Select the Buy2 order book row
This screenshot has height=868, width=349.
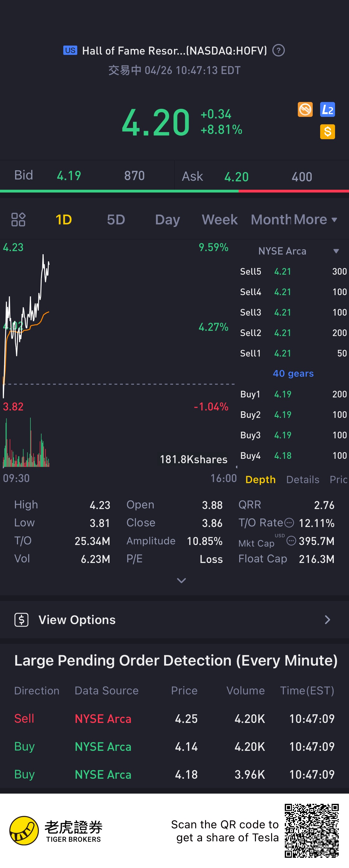(x=293, y=414)
